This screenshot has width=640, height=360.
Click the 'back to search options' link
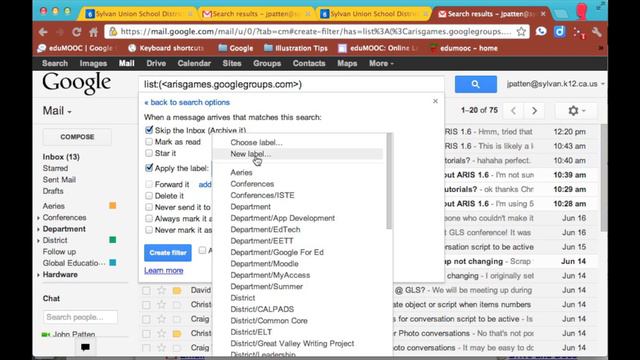[x=187, y=102]
